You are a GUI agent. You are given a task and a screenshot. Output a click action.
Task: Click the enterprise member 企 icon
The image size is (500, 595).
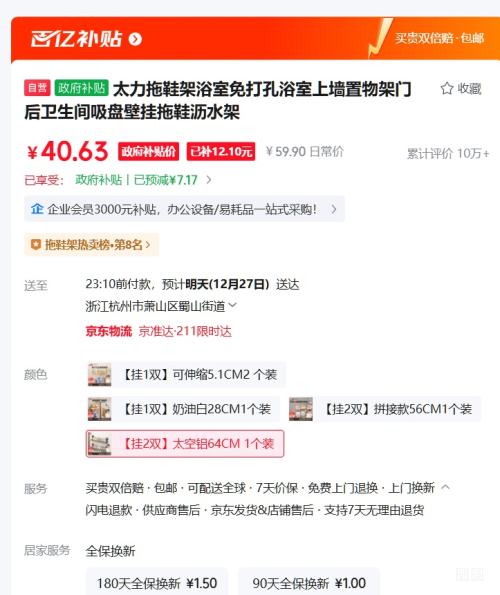click(37, 209)
